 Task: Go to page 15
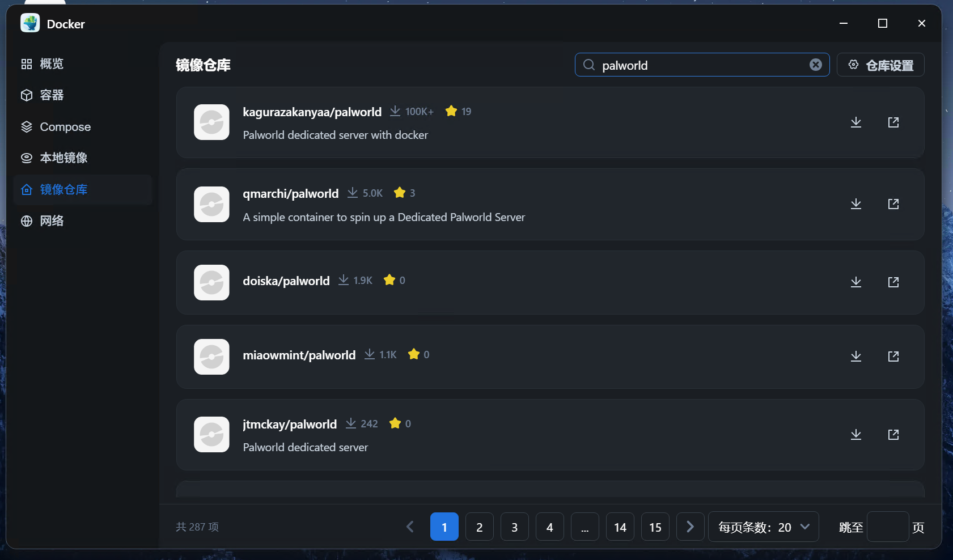click(655, 527)
